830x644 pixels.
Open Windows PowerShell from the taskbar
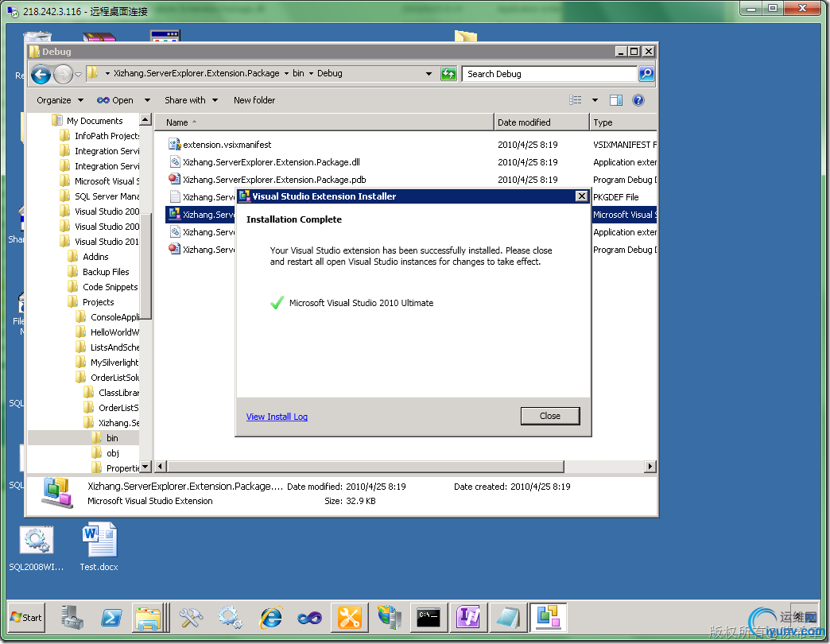click(111, 618)
